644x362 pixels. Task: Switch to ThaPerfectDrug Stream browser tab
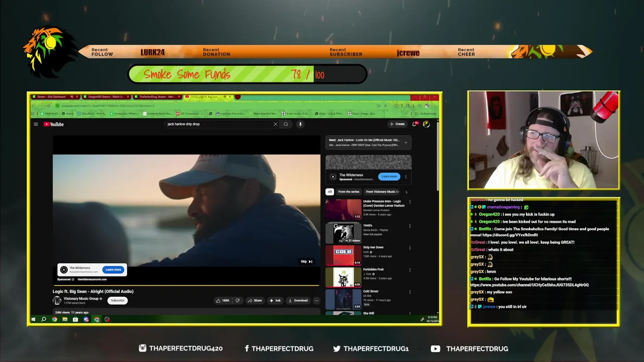[x=157, y=97]
